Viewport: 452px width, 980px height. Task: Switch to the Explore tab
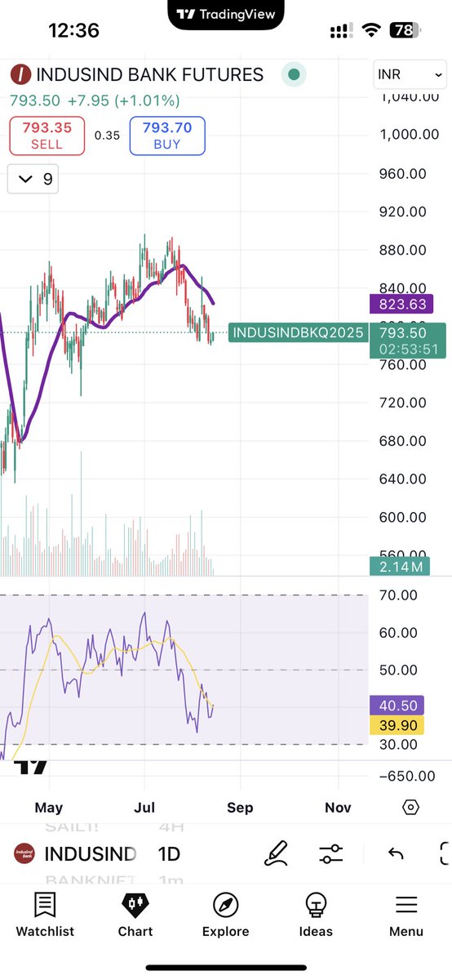225,915
